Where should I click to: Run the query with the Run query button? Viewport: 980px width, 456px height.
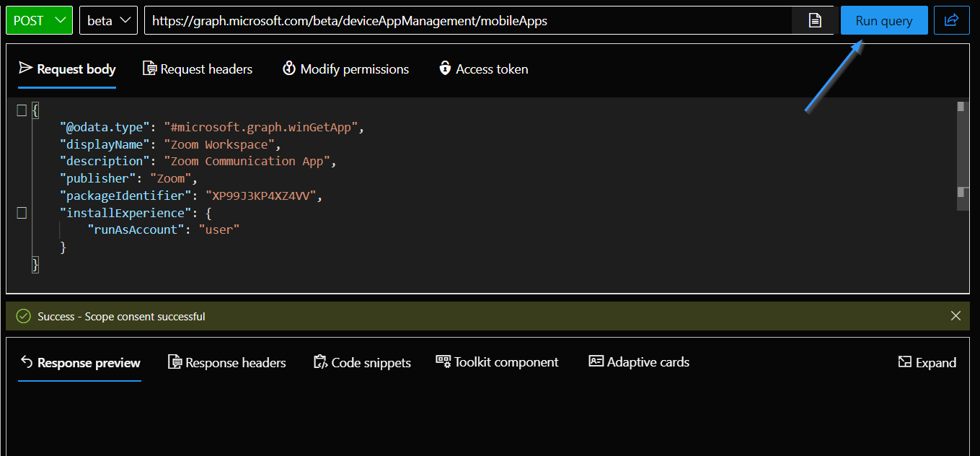click(x=884, y=20)
